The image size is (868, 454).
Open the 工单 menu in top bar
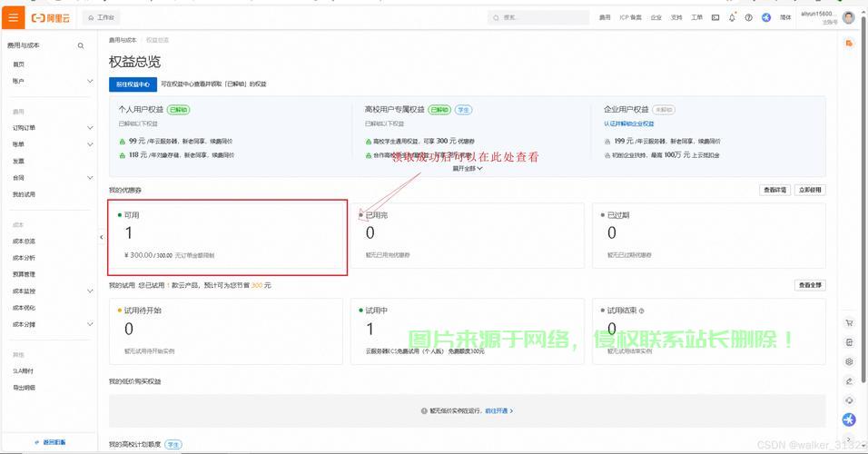[696, 18]
